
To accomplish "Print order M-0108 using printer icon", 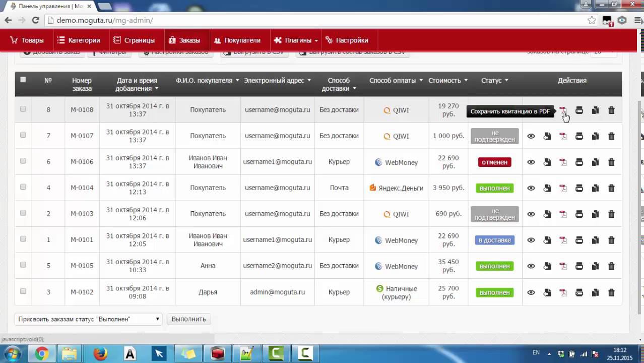I will click(x=579, y=110).
